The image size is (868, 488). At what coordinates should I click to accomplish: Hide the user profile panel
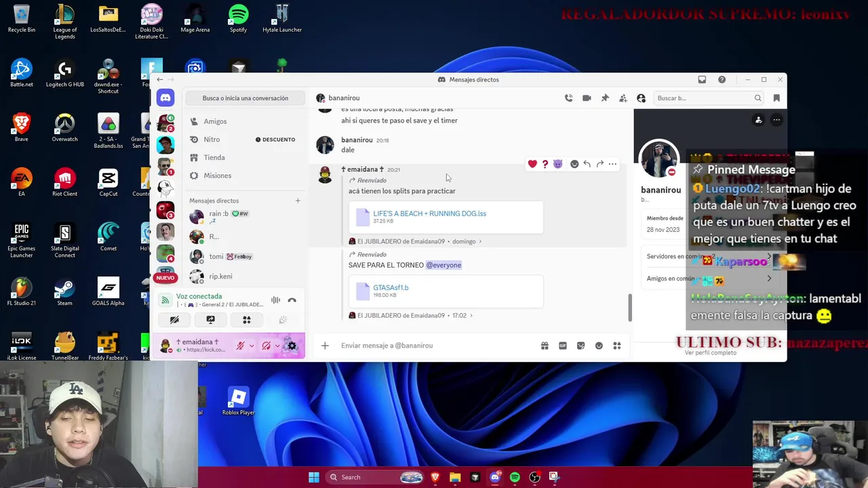tap(641, 98)
